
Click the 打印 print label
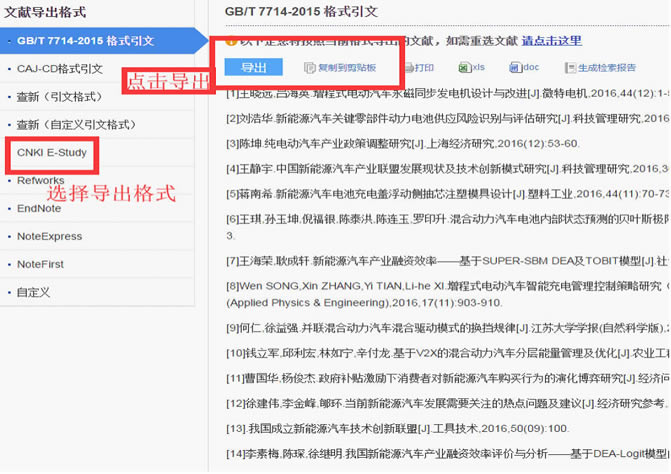click(424, 68)
